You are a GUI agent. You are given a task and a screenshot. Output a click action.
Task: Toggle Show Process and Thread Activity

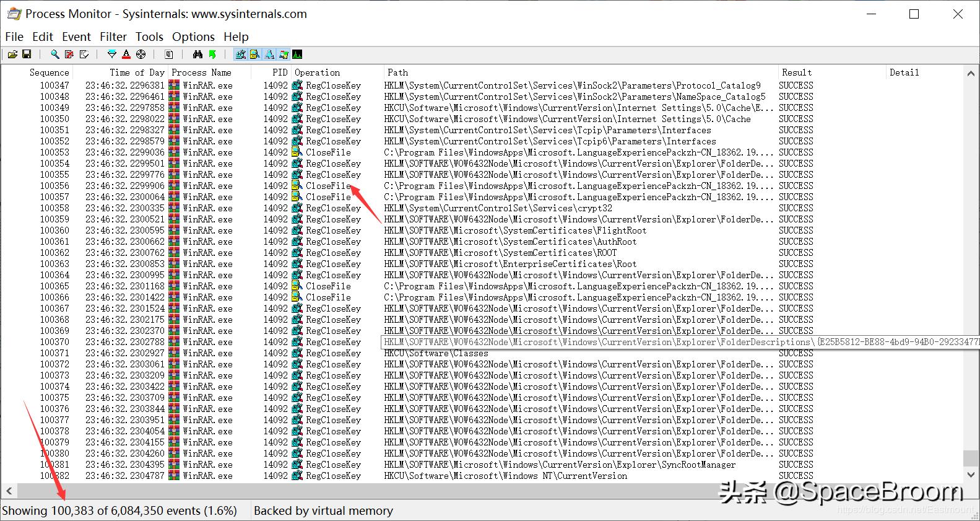pos(284,55)
